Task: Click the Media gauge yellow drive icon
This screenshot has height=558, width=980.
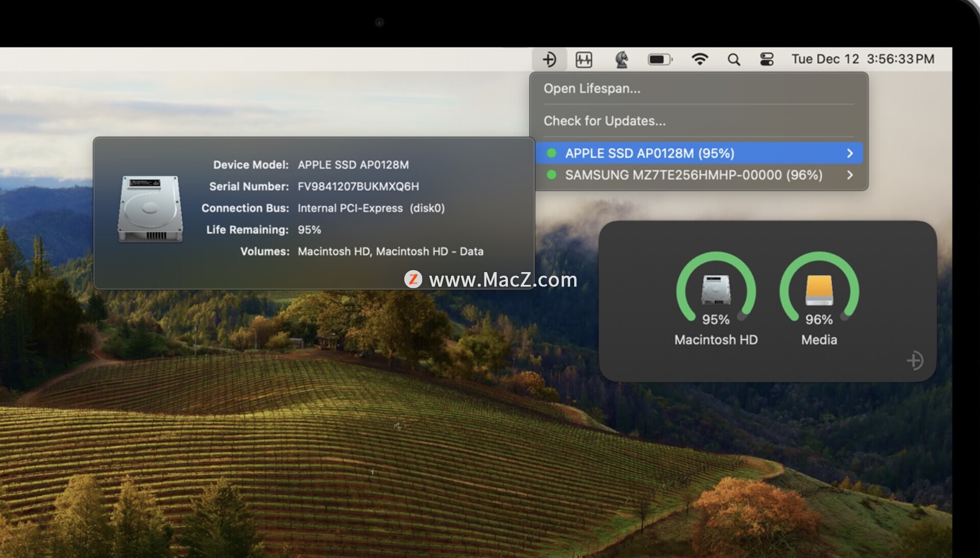Action: (819, 289)
